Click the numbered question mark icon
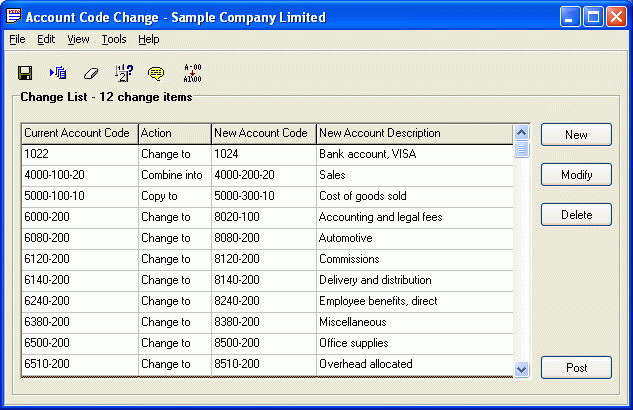 (124, 73)
